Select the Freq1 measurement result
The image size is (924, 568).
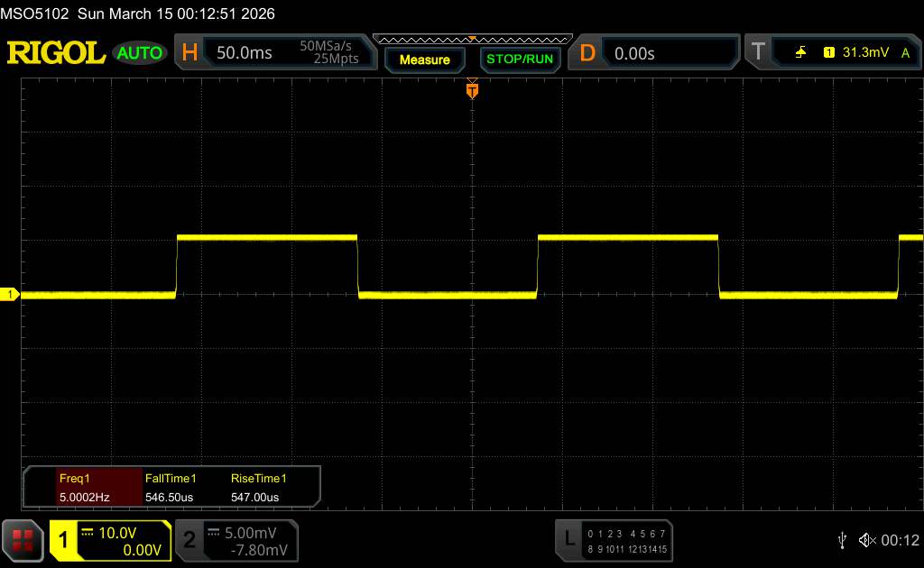tap(83, 487)
